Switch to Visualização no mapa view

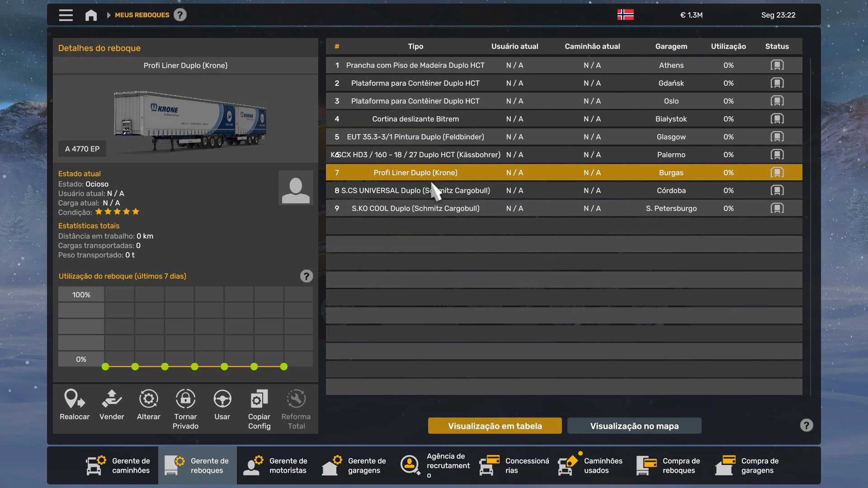click(x=634, y=426)
